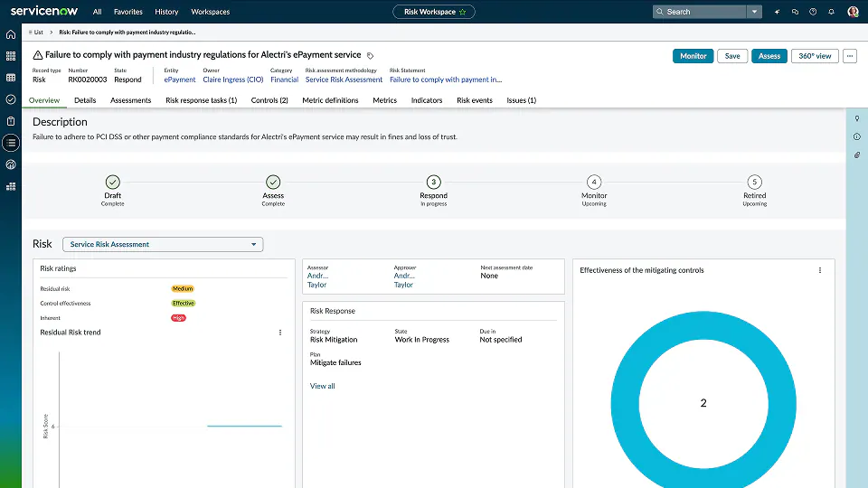Click the more actions ellipsis button
This screenshot has width=868, height=488.
(x=850, y=56)
